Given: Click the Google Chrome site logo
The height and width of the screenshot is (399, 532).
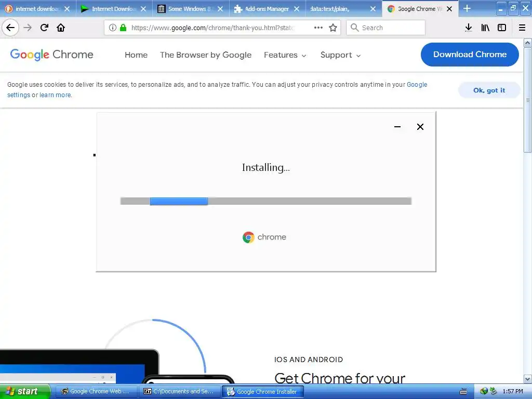Looking at the screenshot, I should coord(51,55).
